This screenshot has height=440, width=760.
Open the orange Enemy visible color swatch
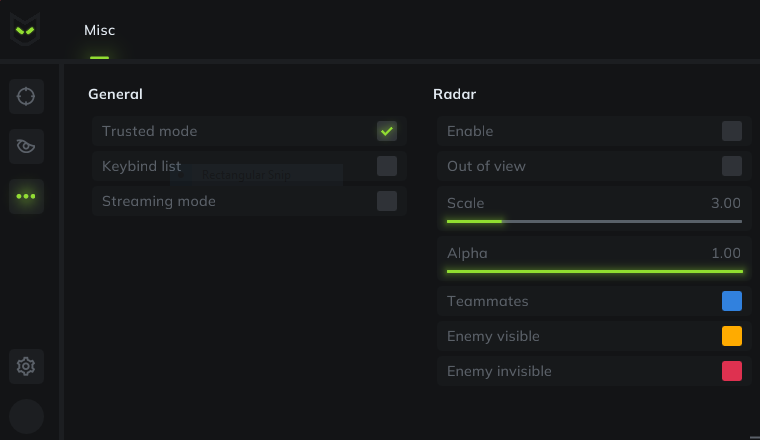point(731,336)
